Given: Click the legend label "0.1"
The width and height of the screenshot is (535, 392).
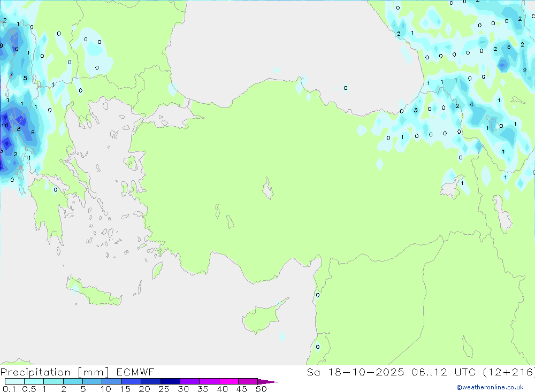Looking at the screenshot, I should click(x=9, y=389).
